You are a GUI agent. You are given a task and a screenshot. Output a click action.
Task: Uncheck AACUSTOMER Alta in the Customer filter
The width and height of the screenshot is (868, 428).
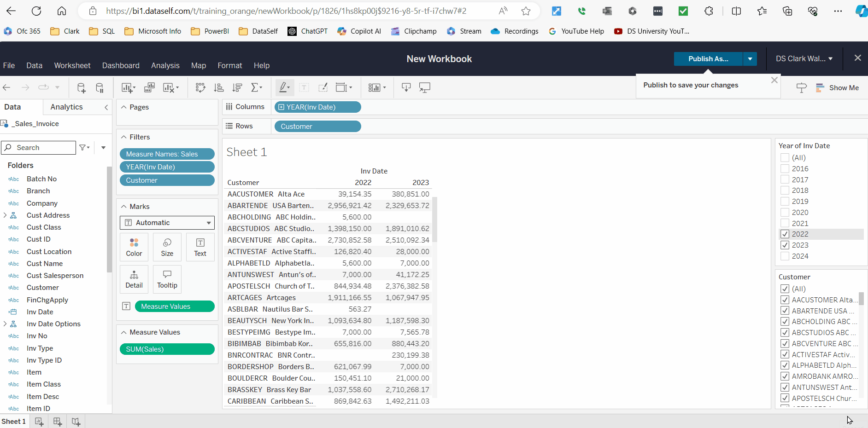pyautogui.click(x=785, y=300)
